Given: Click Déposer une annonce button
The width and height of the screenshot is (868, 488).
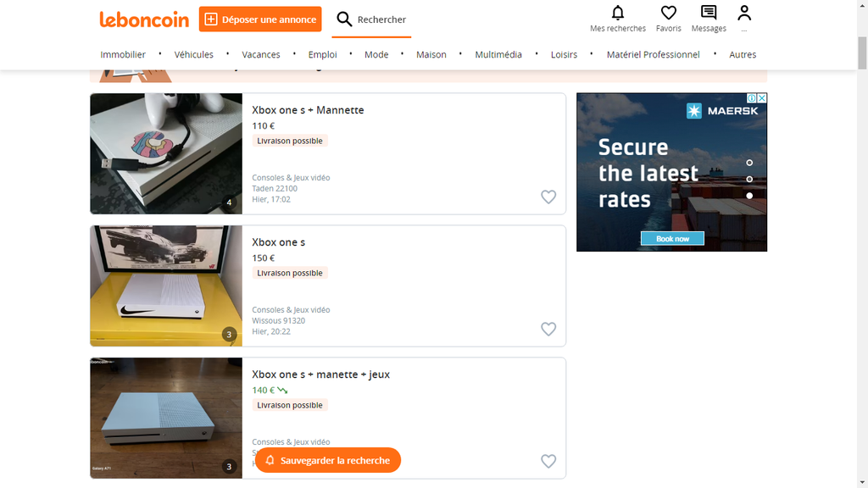Looking at the screenshot, I should click(x=259, y=19).
